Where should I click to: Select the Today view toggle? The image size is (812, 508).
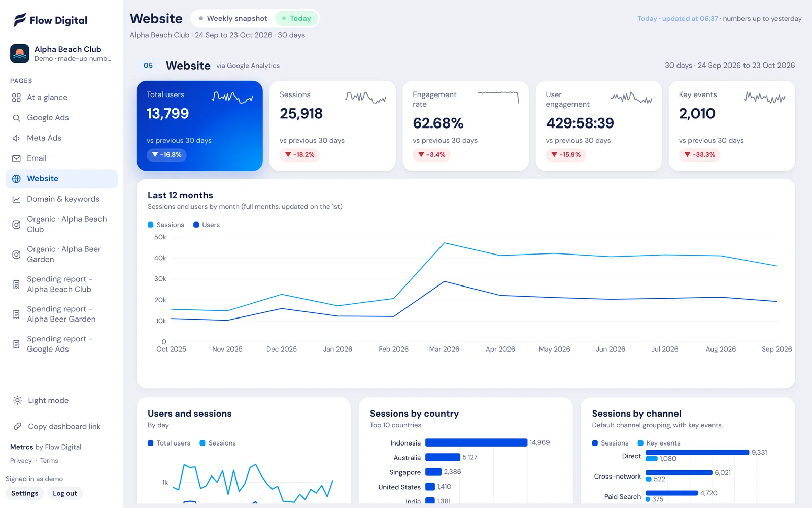click(296, 18)
